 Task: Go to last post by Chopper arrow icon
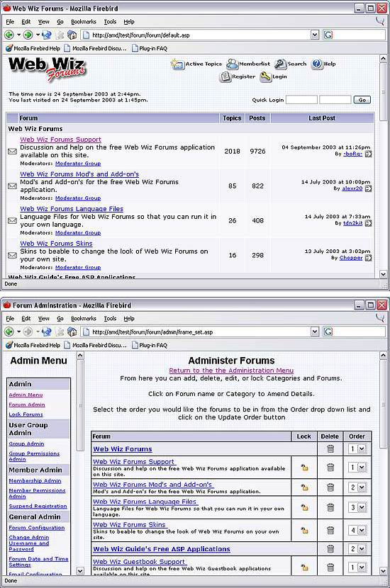[x=368, y=258]
